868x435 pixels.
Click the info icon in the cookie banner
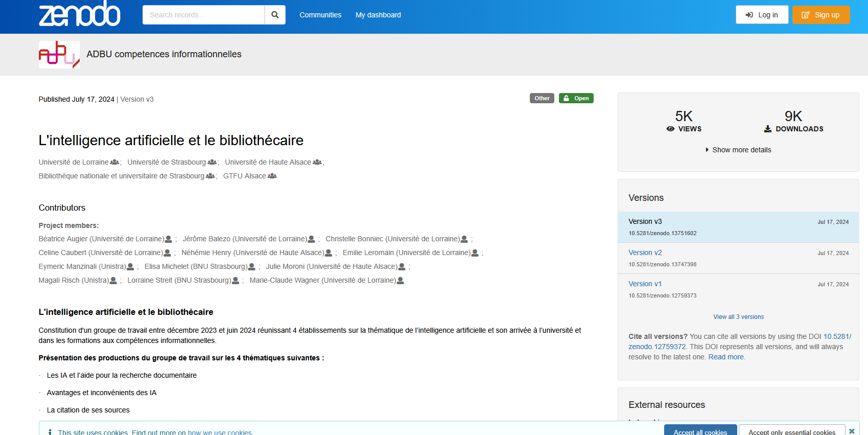point(50,432)
